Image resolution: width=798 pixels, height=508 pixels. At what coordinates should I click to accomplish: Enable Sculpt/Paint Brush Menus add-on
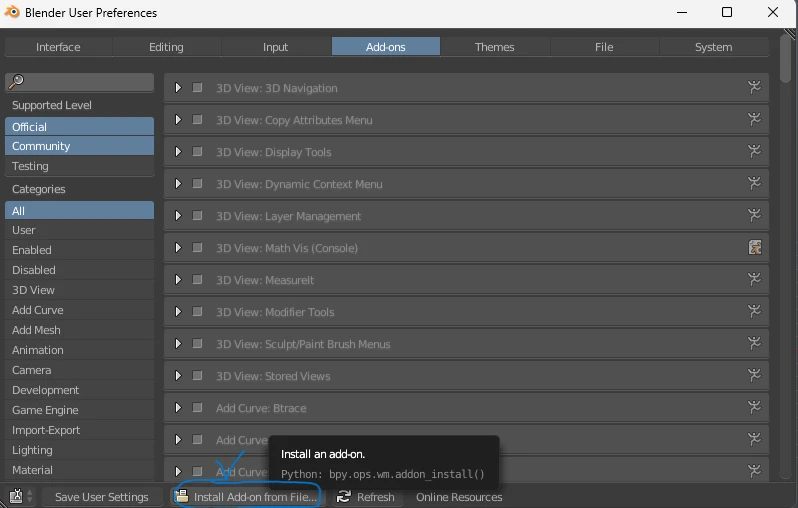pyautogui.click(x=197, y=344)
